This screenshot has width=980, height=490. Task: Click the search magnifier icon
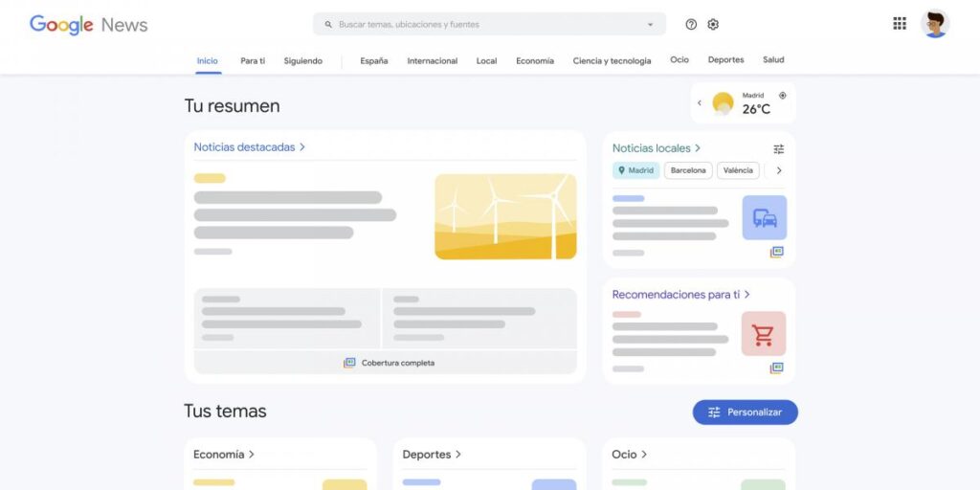pos(329,24)
